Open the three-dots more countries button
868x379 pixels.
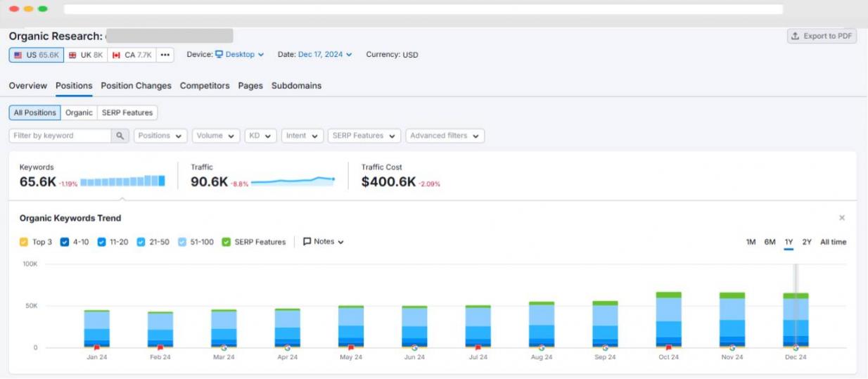[165, 55]
